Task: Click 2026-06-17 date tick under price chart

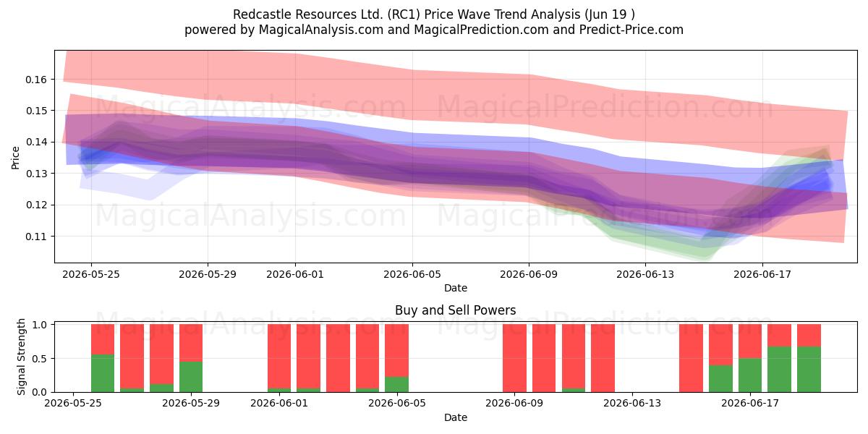Action: (762, 275)
